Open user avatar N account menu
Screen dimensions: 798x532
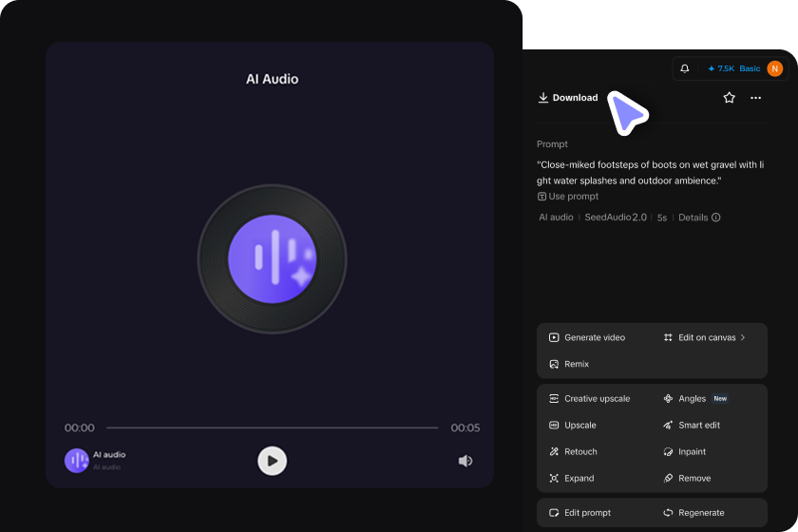tap(774, 68)
